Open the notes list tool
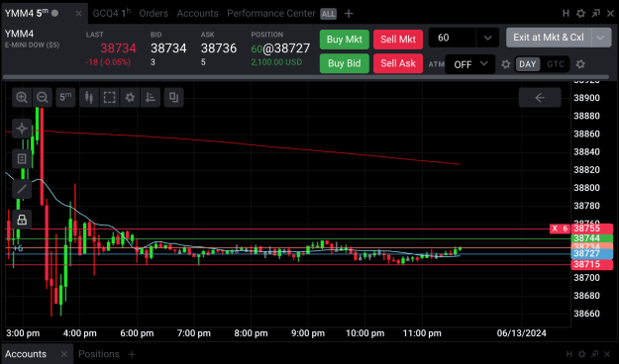Screen dimensions: 619x364 (22, 158)
